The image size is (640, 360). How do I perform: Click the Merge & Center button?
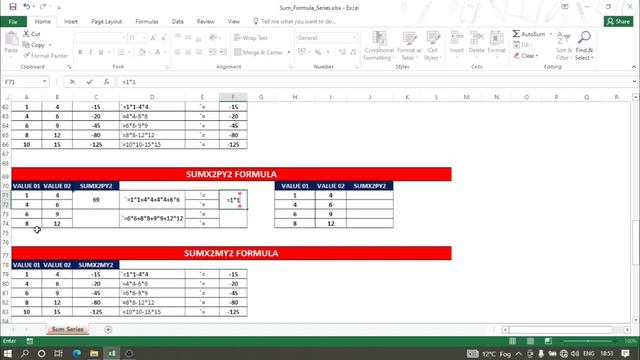pyautogui.click(x=259, y=52)
